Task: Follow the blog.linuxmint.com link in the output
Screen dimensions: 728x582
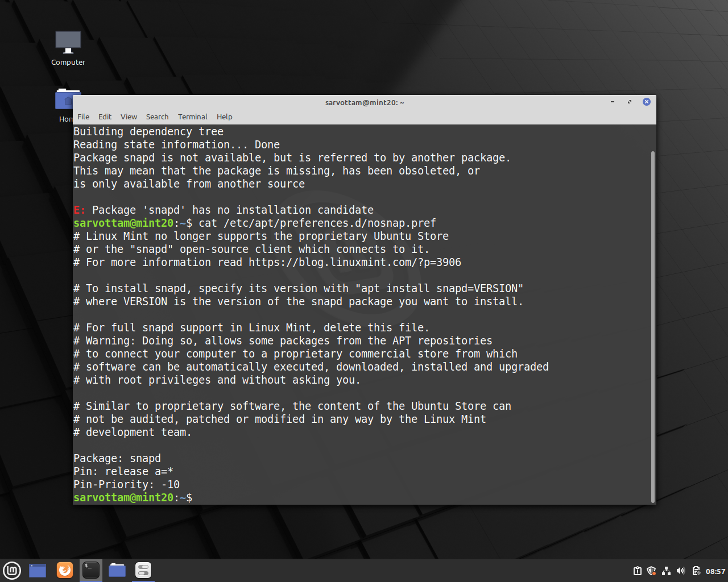Action: 354,262
